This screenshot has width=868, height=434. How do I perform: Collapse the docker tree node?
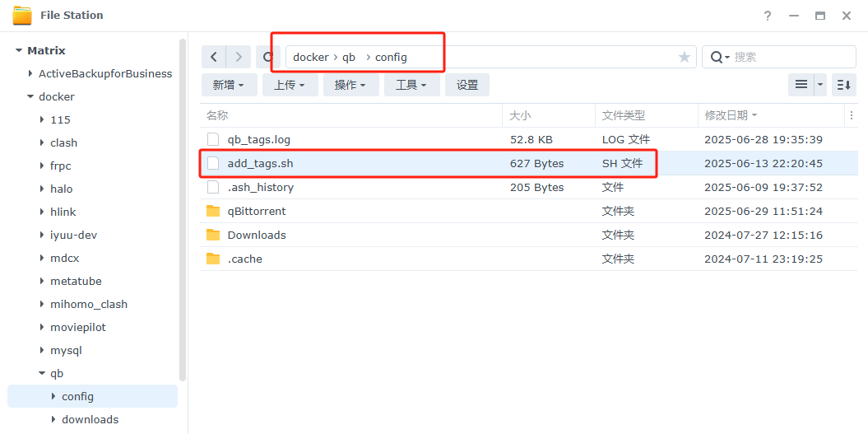pos(30,96)
